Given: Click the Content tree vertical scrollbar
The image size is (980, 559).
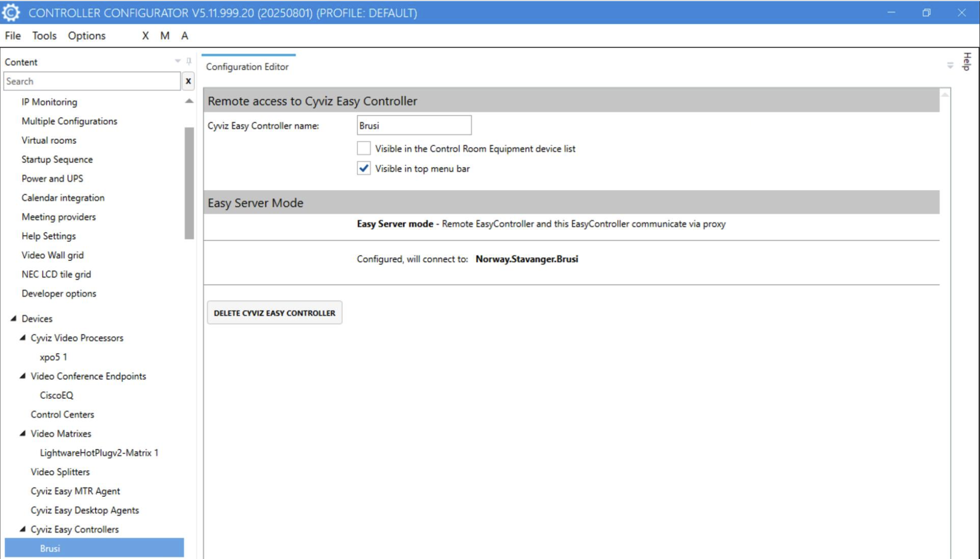Looking at the screenshot, I should 189,183.
